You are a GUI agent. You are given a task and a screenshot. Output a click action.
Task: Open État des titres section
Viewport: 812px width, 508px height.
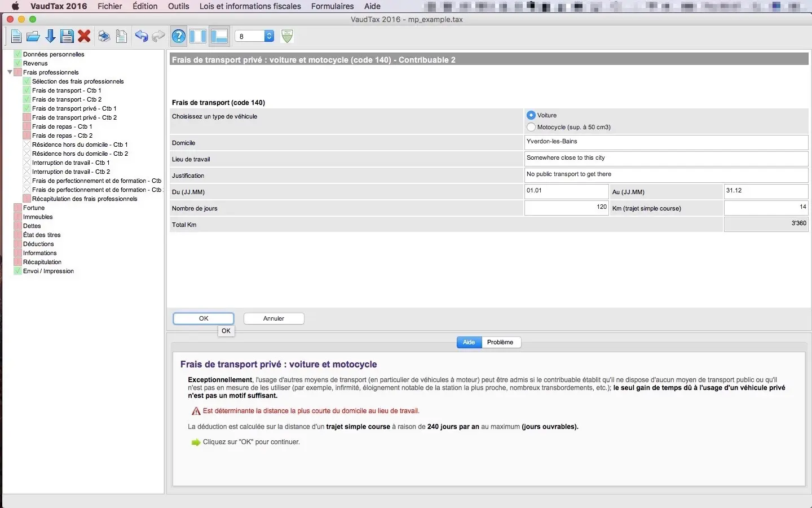tap(42, 235)
